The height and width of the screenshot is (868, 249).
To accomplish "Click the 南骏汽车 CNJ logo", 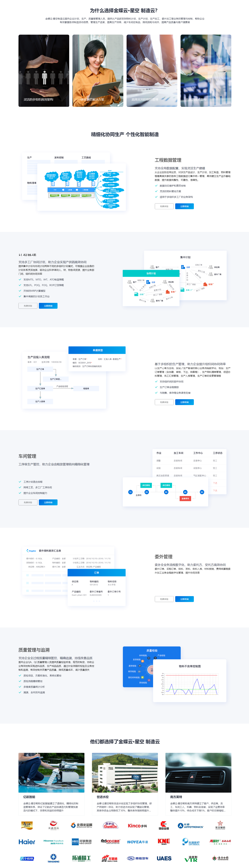I will 138,858.
